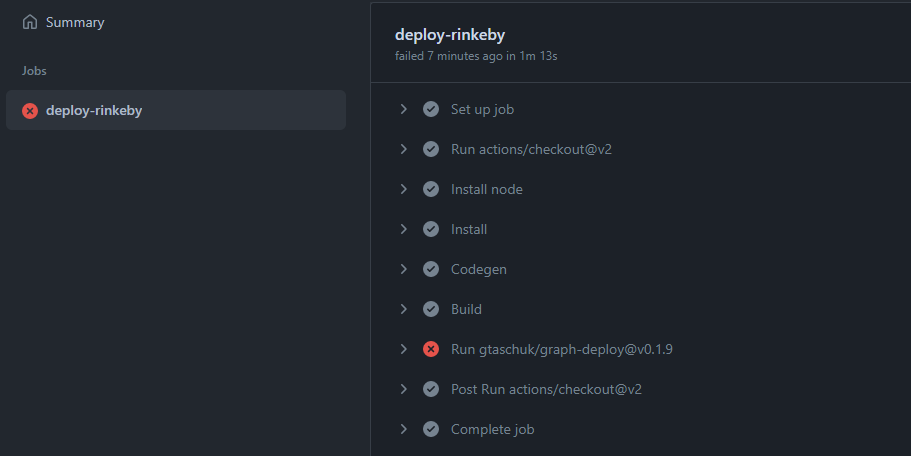Click success check icon for Set up job

coord(431,109)
